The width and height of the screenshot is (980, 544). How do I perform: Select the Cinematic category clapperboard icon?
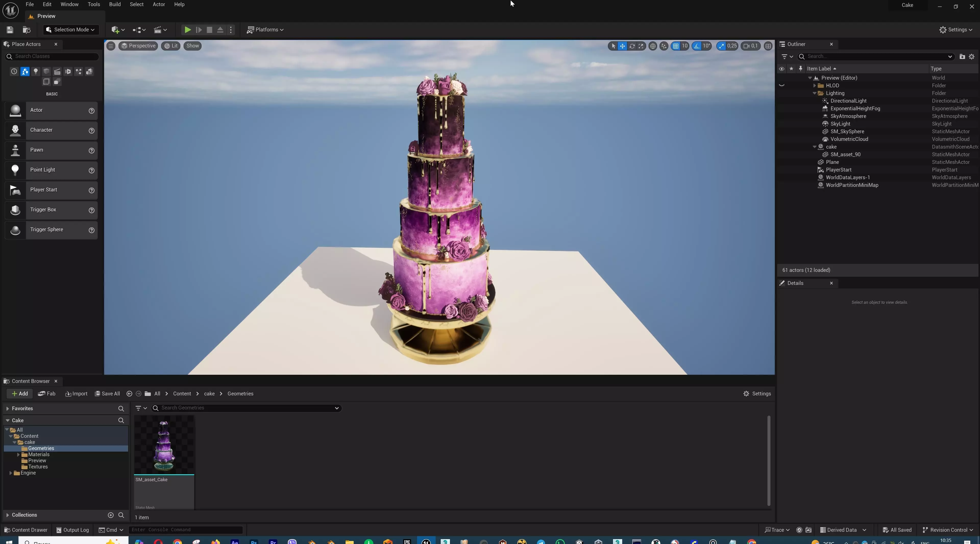(57, 71)
